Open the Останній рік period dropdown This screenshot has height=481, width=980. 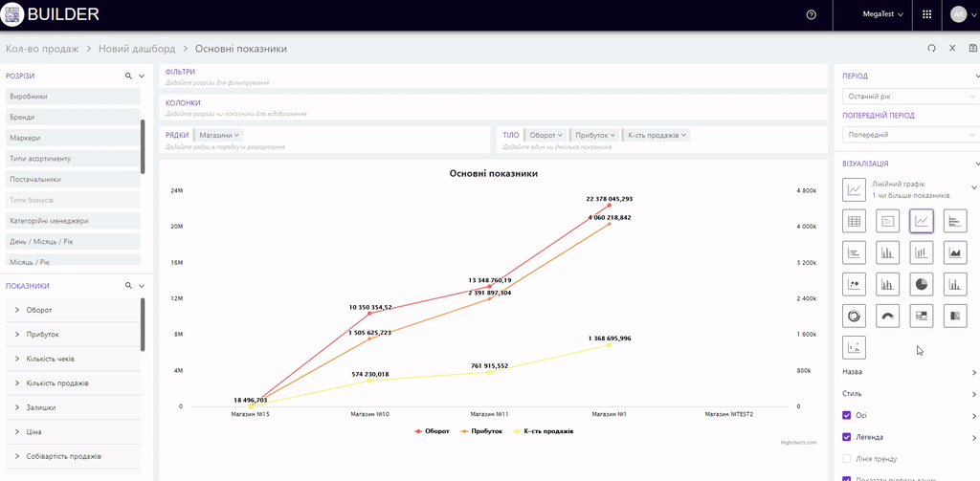tap(908, 97)
